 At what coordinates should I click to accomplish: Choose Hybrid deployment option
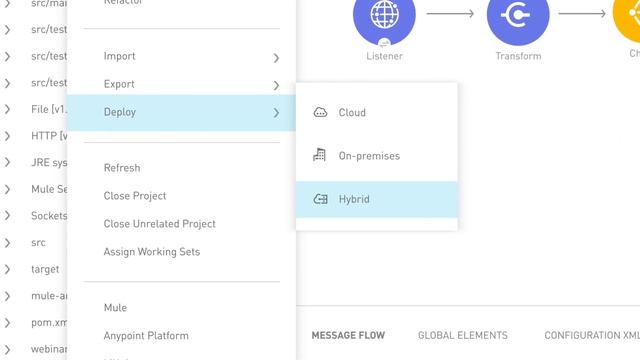(377, 199)
